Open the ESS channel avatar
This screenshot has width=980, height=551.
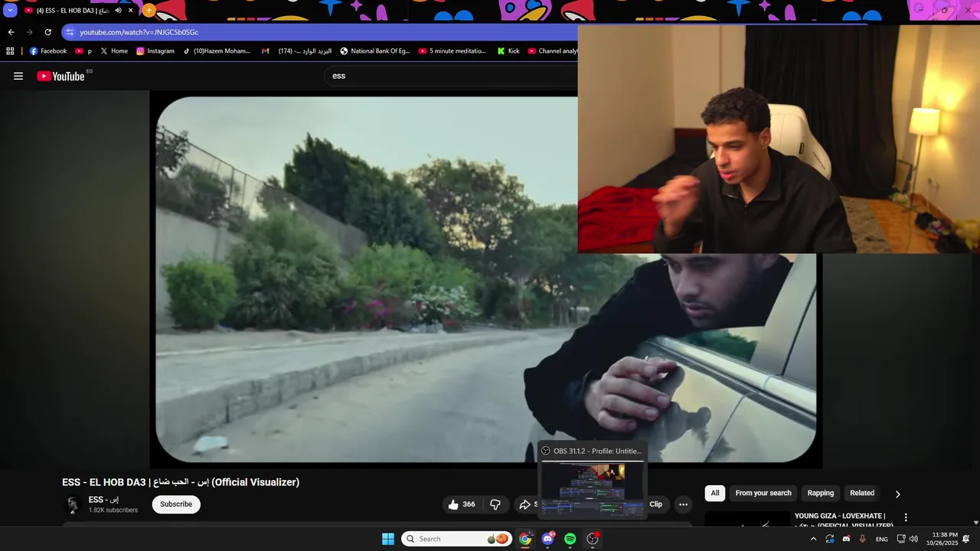click(73, 504)
